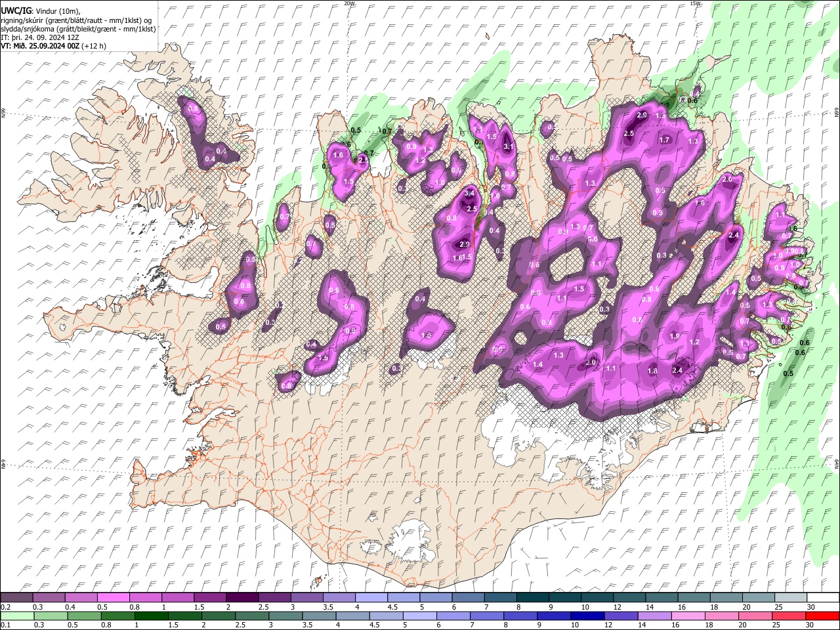840x630 pixels.
Task: Click the "VT: Mið. 25.09.2024 00Z" valid time
Action: click(x=40, y=46)
